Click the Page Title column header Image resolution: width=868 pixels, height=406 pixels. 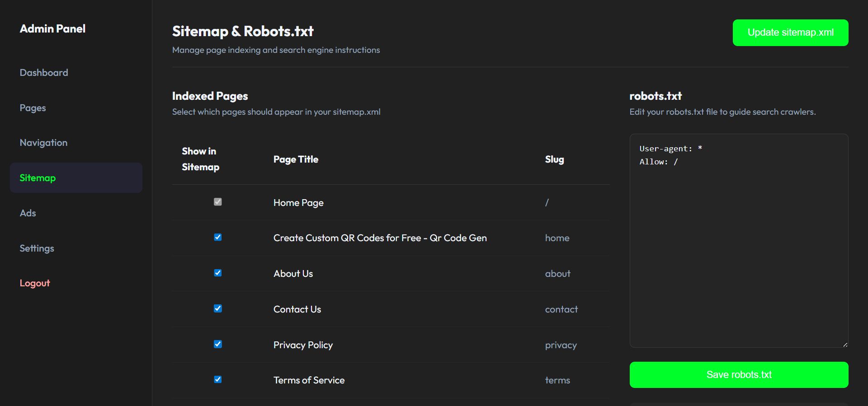[296, 159]
